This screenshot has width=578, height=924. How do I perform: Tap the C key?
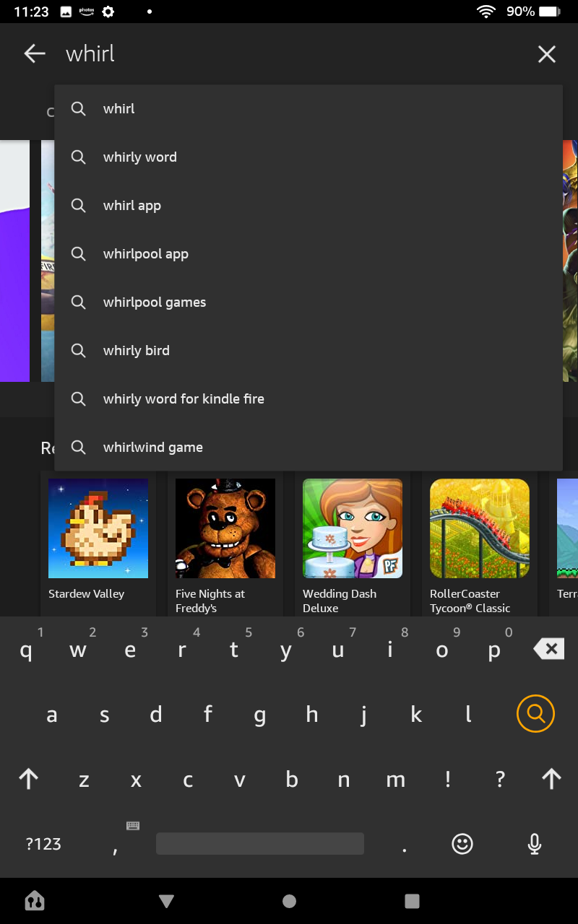[188, 779]
